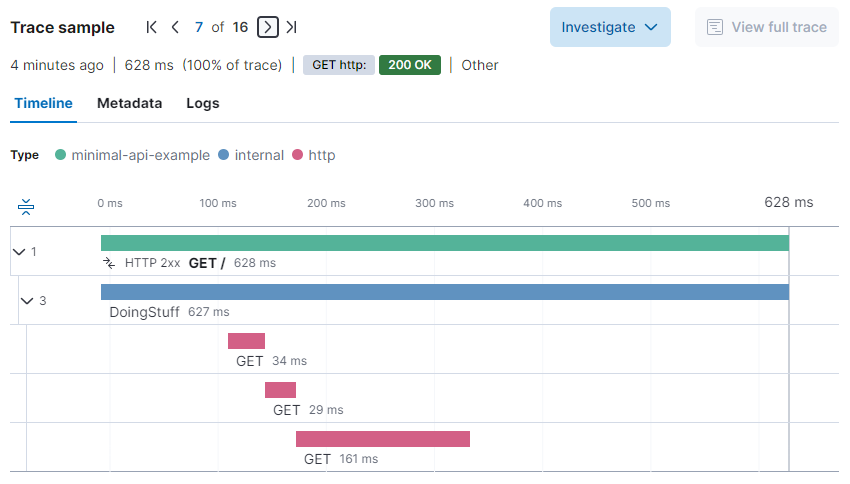Viewport: 850px width, 484px height.
Task: Select the Timeline tab
Action: (43, 103)
